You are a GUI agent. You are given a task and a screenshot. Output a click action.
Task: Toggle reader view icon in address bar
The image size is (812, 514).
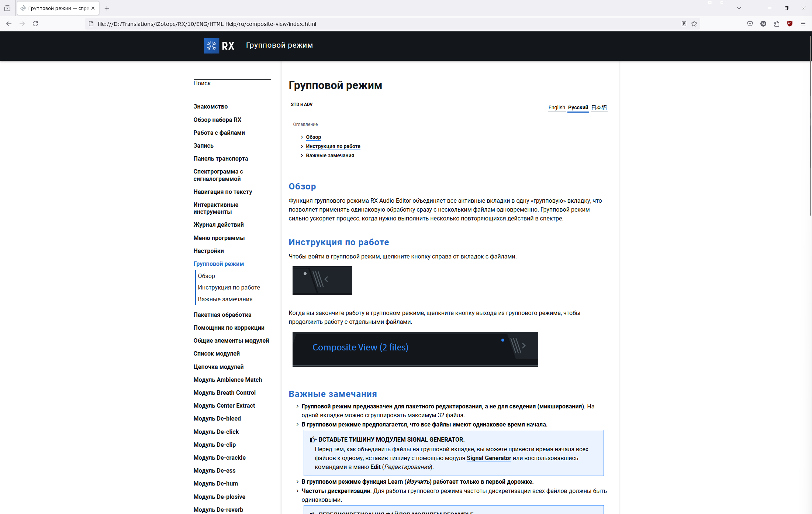pyautogui.click(x=684, y=24)
